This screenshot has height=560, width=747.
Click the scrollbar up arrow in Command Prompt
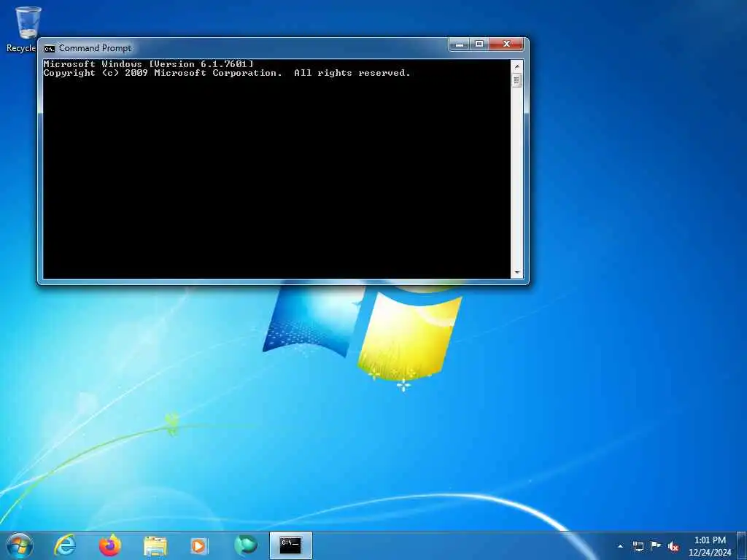[x=517, y=66]
